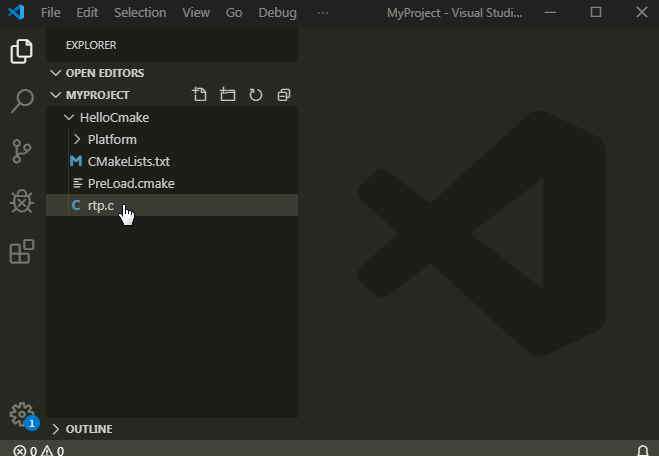
Task: Open CMakeLists.txt file
Action: (129, 161)
